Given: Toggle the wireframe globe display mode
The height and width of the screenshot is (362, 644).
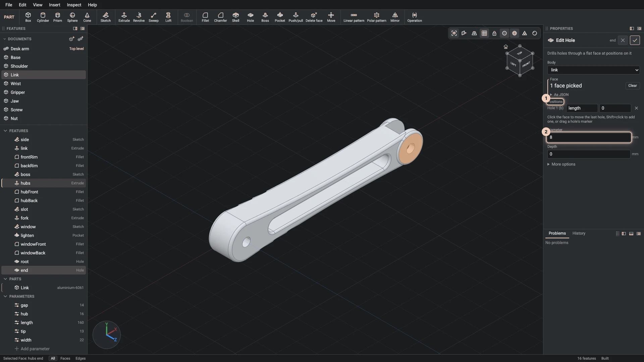Looking at the screenshot, I should (515, 33).
